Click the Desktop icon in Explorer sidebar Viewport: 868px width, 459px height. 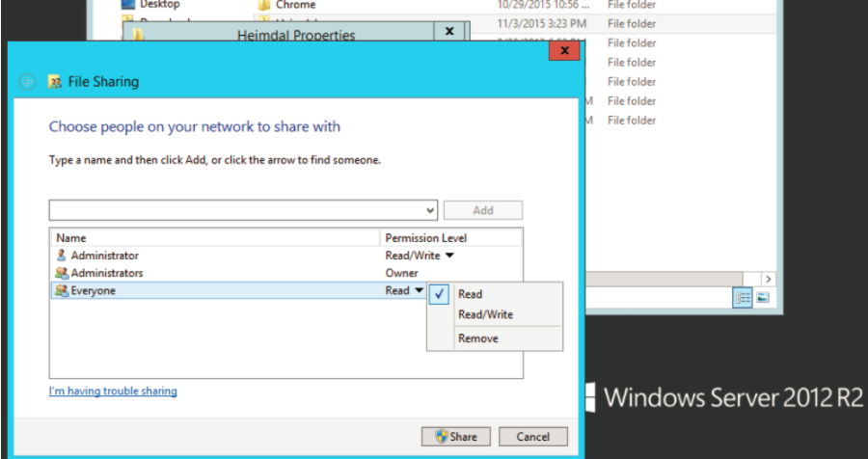[128, 5]
